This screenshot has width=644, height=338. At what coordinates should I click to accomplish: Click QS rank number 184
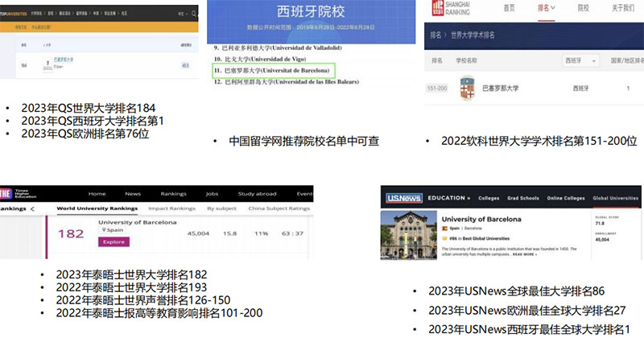pyautogui.click(x=24, y=65)
